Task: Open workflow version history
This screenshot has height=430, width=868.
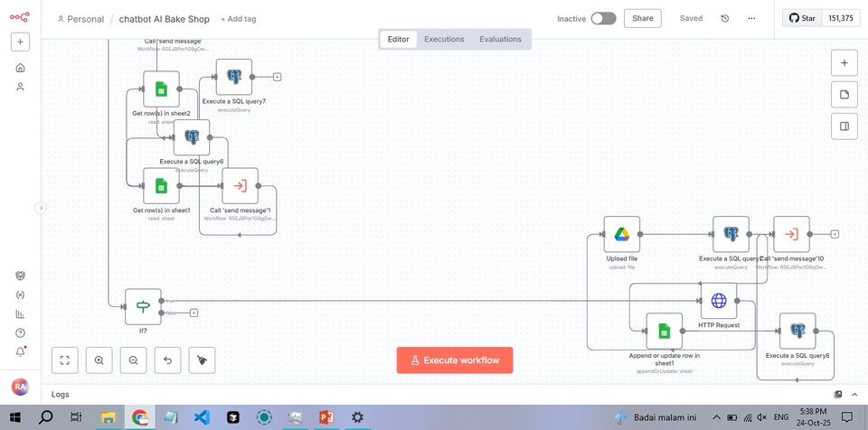Action: point(724,18)
